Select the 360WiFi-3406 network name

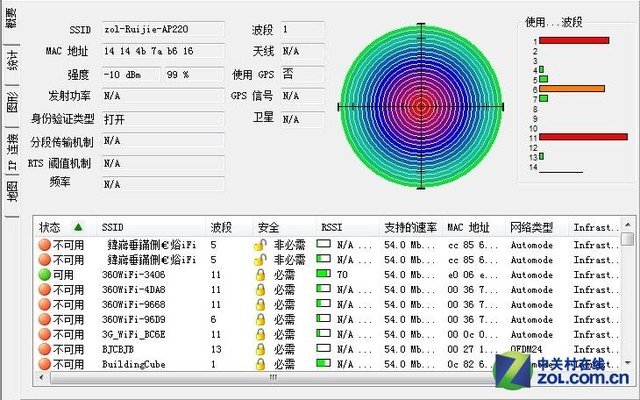point(133,275)
